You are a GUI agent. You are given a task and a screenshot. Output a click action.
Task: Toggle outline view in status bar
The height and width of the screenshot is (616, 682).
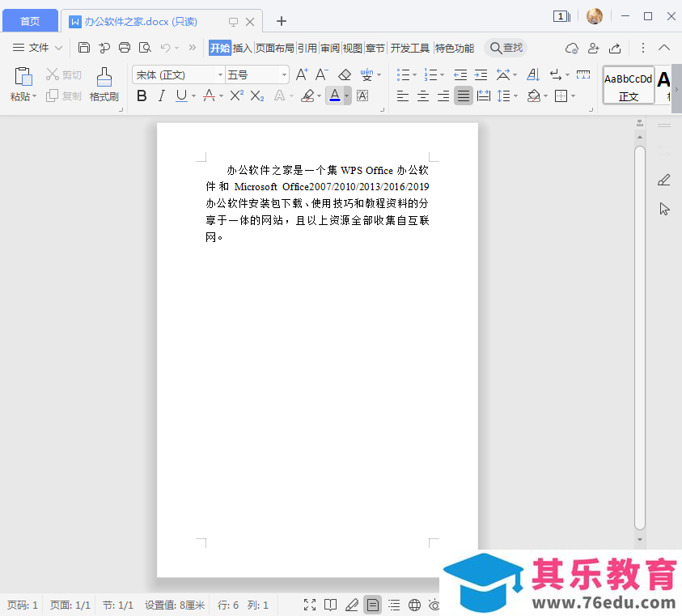pyautogui.click(x=394, y=604)
